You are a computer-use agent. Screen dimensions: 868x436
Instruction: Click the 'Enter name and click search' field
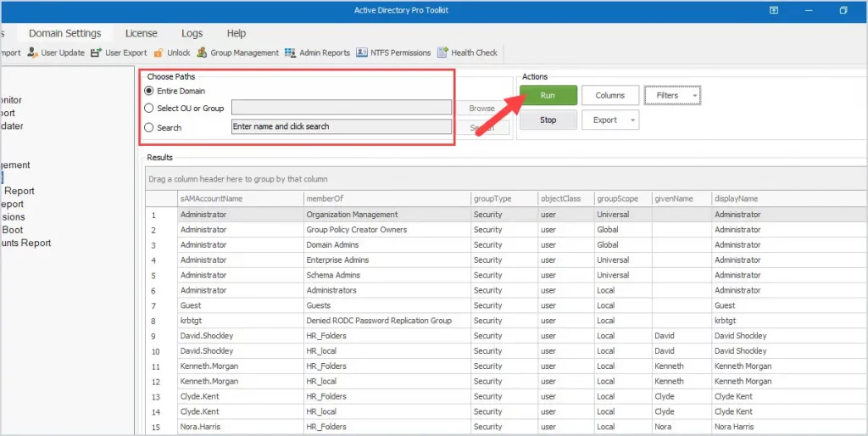[341, 126]
